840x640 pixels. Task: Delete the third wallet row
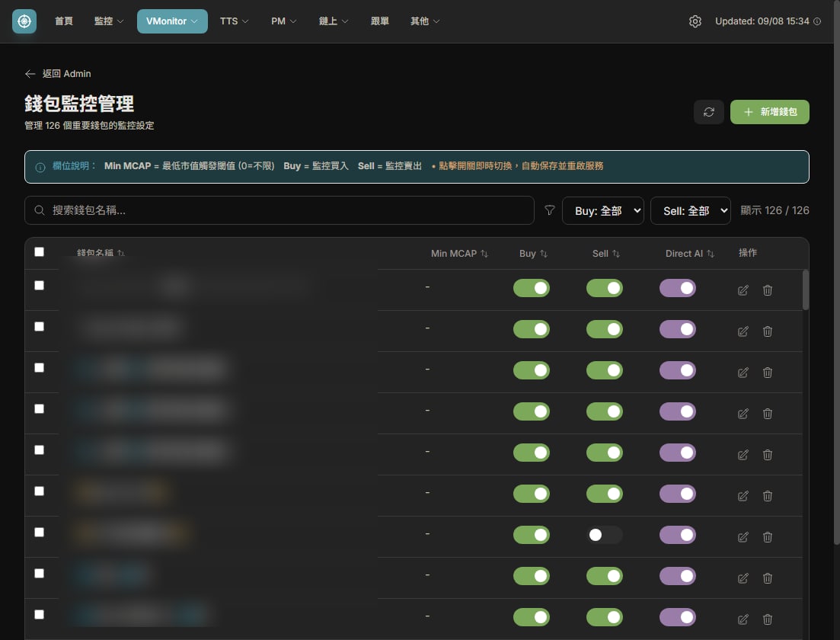(x=768, y=373)
